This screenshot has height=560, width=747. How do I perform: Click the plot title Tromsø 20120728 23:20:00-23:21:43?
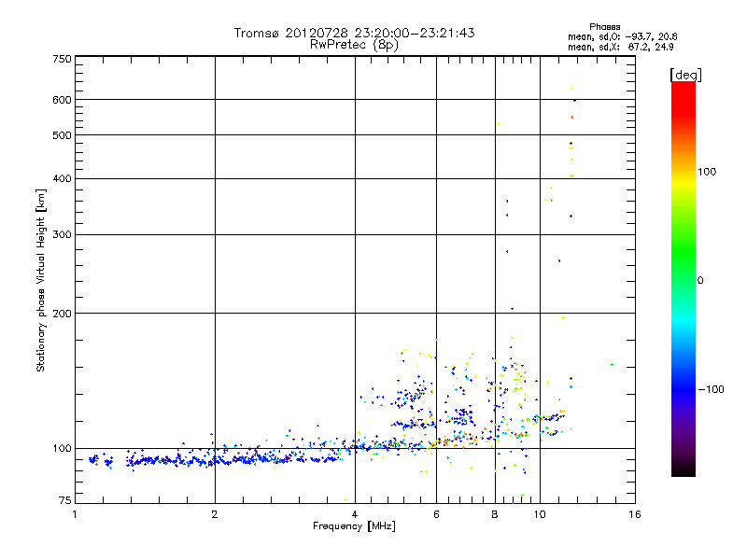point(354,33)
